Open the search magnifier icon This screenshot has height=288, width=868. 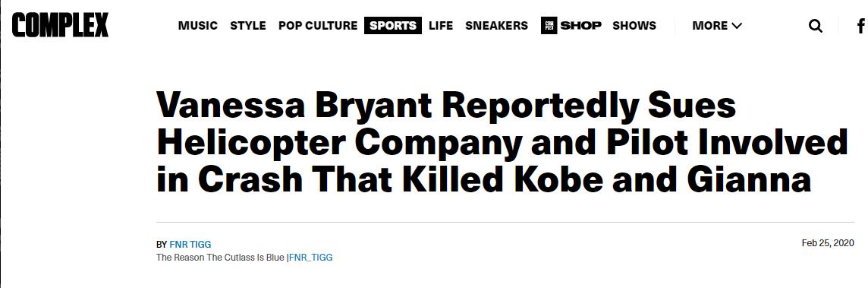(815, 26)
